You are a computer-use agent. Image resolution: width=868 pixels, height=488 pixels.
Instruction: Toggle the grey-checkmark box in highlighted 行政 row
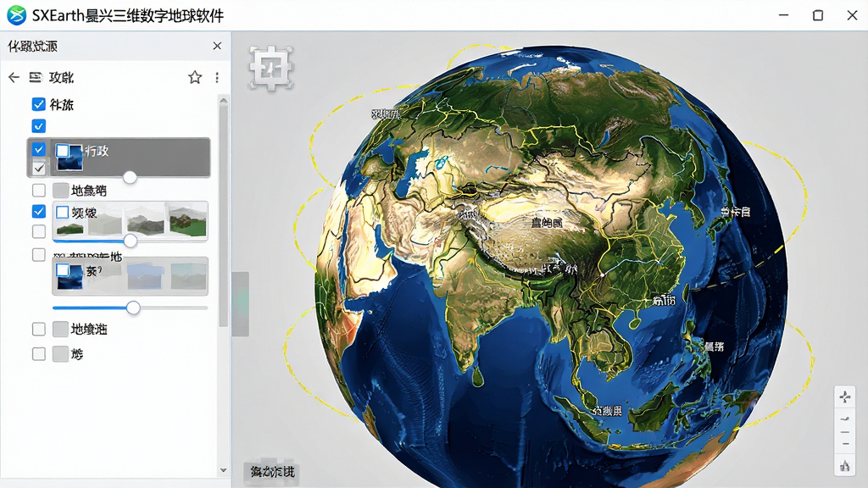39,168
